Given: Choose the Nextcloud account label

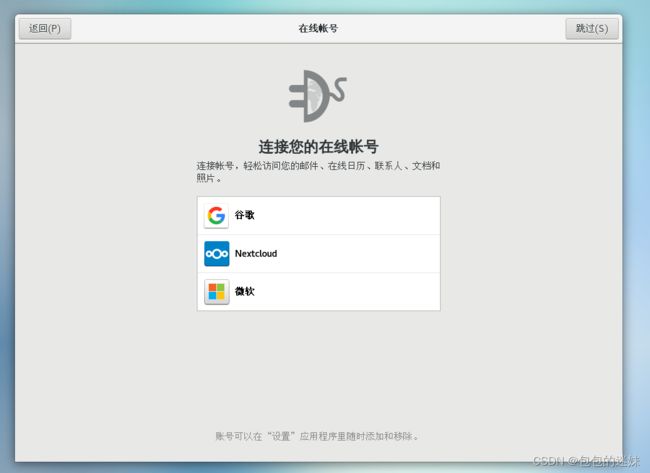Looking at the screenshot, I should pos(256,254).
